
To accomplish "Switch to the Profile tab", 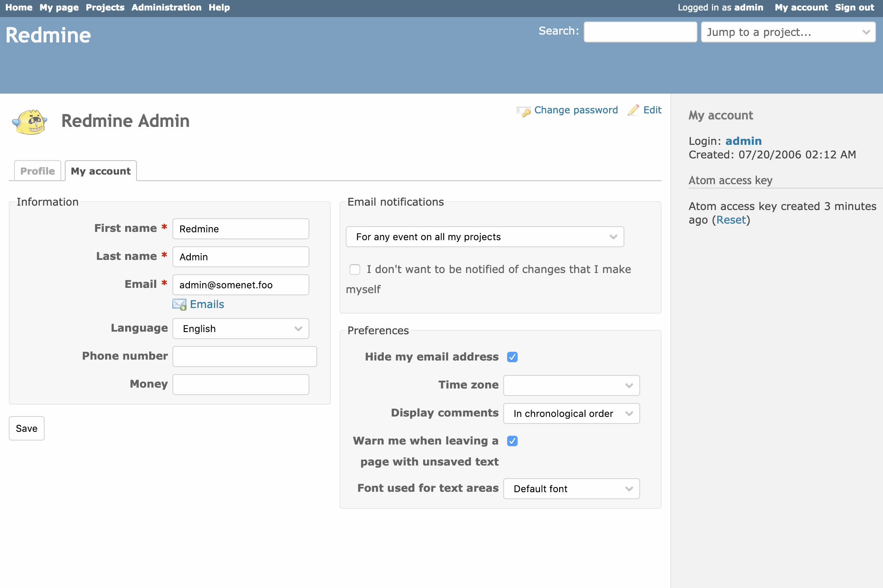I will 38,171.
